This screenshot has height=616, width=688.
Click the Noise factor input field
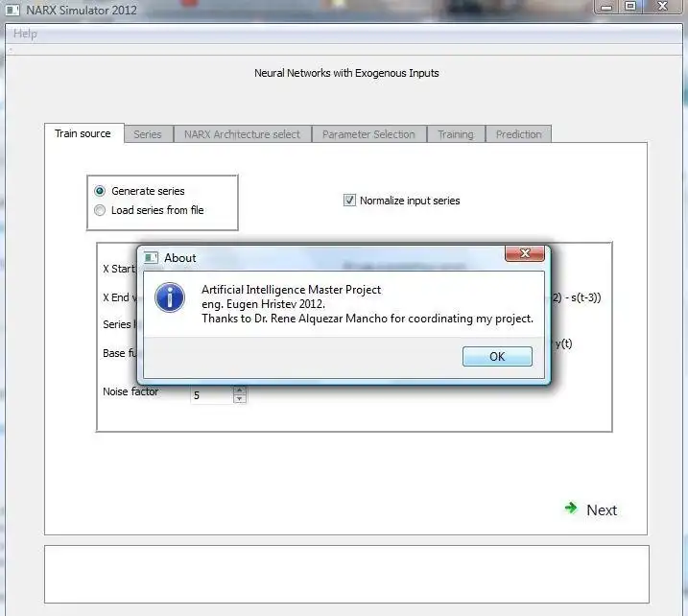point(212,395)
